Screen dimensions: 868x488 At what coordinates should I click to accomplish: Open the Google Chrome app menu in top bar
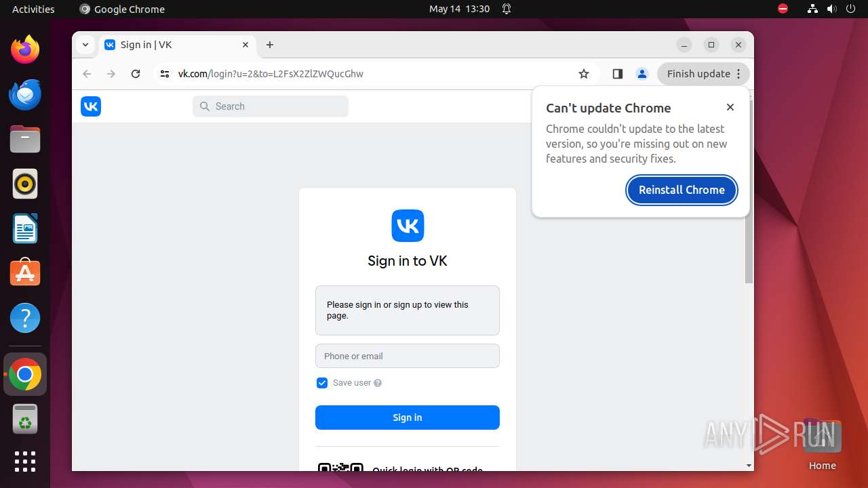[x=122, y=9]
